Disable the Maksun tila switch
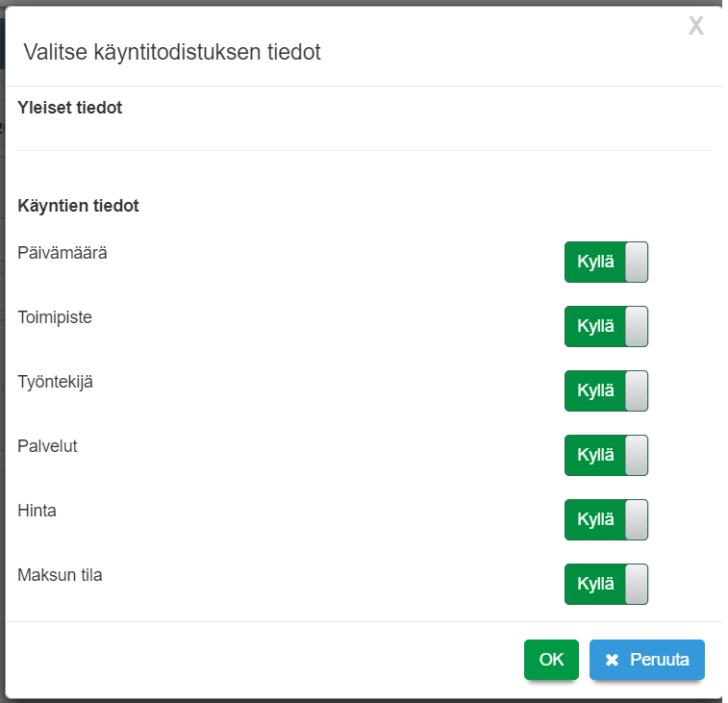Image resolution: width=728 pixels, height=703 pixels. (606, 584)
